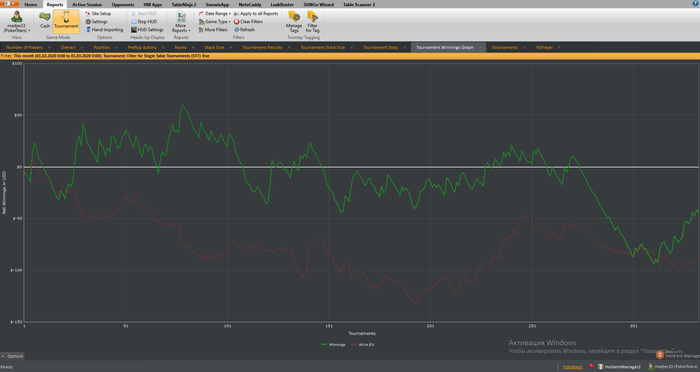Select Tournament game mode icon
This screenshot has width=700, height=372.
click(x=66, y=21)
